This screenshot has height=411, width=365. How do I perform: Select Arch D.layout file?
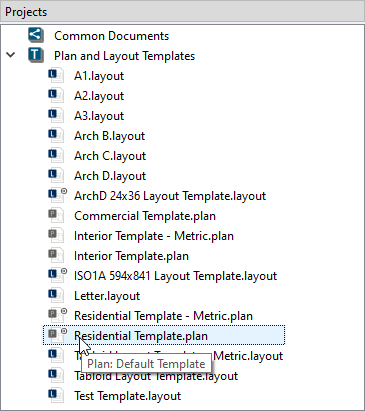coord(110,176)
